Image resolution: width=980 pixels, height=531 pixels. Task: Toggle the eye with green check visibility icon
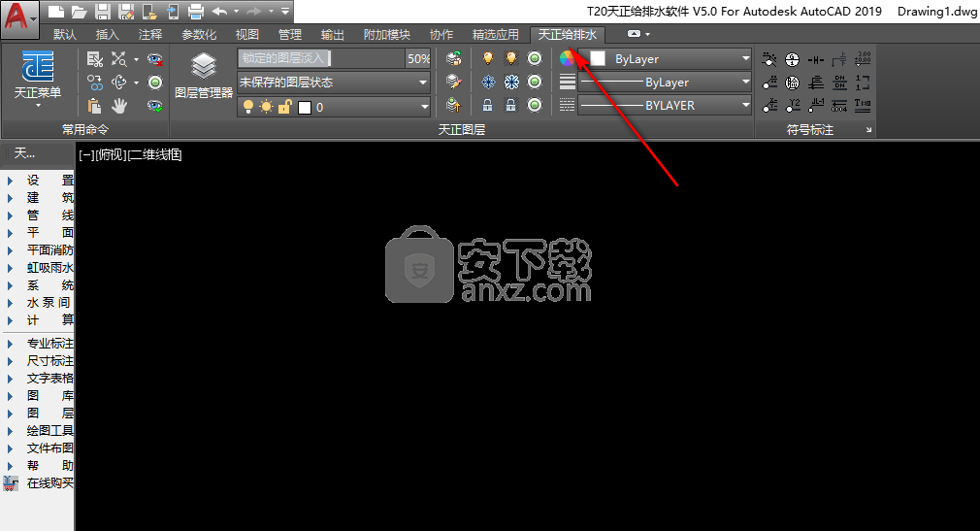(154, 107)
